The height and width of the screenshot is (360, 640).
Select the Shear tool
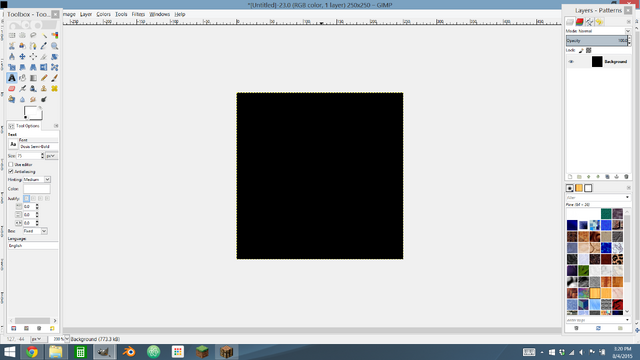coord(22,67)
